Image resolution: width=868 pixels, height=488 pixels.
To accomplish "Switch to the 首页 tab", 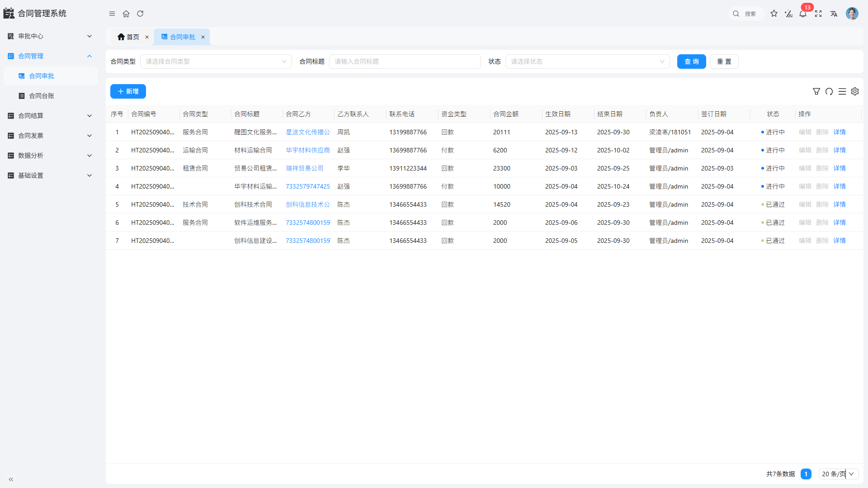I will click(x=129, y=37).
